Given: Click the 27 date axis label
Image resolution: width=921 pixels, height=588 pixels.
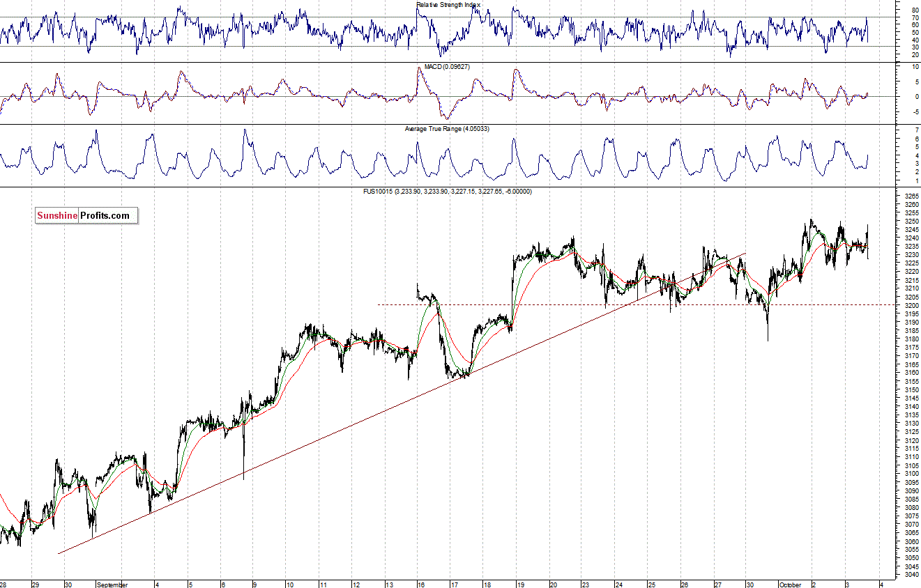Looking at the screenshot, I should coord(717,584).
